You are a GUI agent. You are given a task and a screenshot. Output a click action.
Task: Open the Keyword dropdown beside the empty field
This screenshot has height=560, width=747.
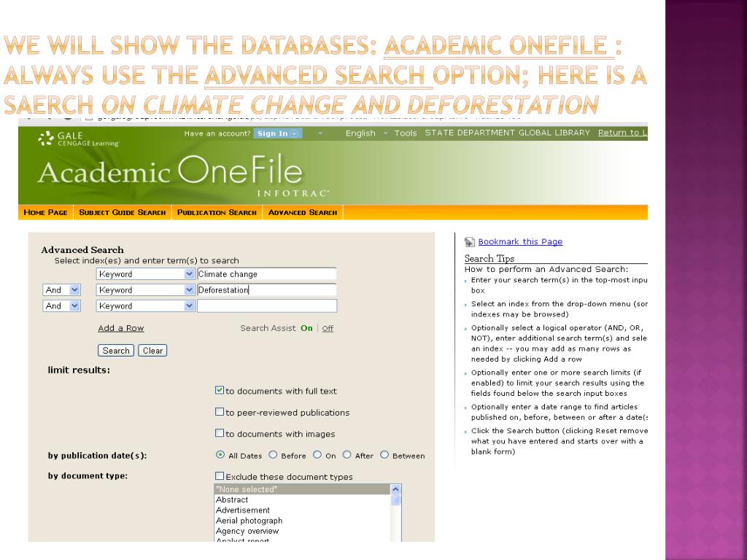pos(145,306)
